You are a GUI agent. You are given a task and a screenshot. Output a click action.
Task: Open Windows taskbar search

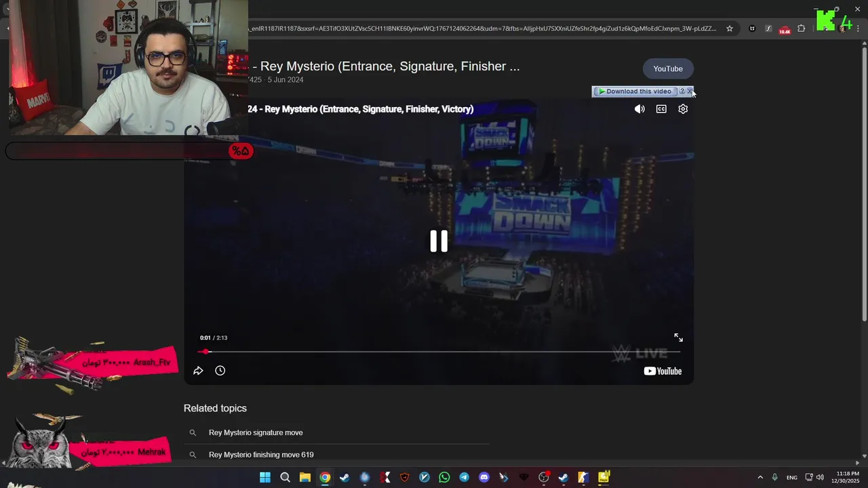click(x=285, y=477)
